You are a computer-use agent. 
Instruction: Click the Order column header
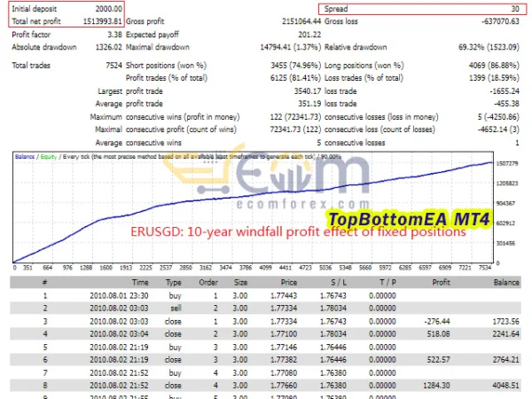208,282
